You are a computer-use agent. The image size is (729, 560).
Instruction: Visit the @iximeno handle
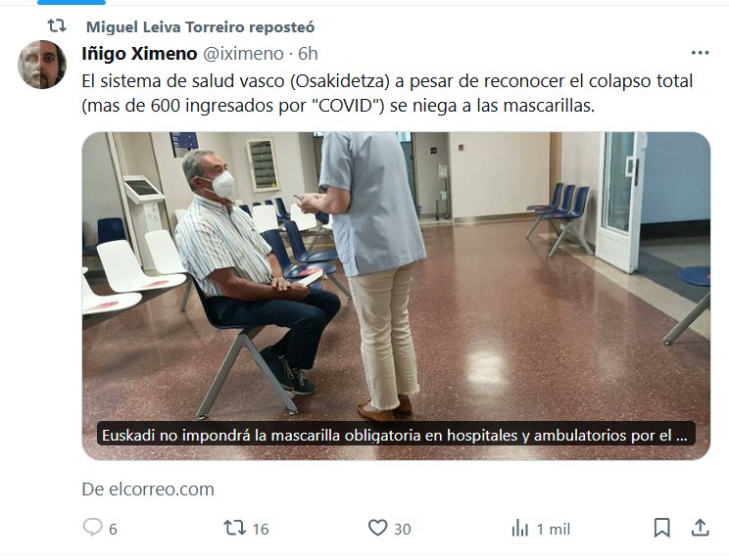pos(244,54)
